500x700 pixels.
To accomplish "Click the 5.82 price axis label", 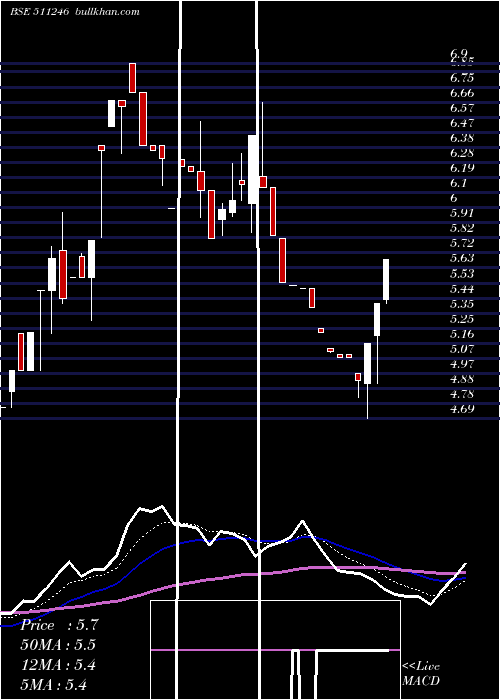I will 462,228.
